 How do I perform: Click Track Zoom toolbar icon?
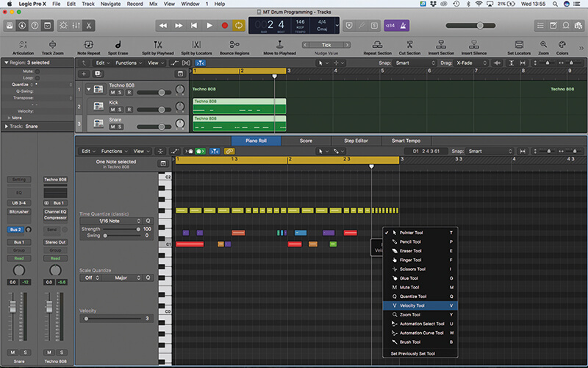tap(52, 48)
